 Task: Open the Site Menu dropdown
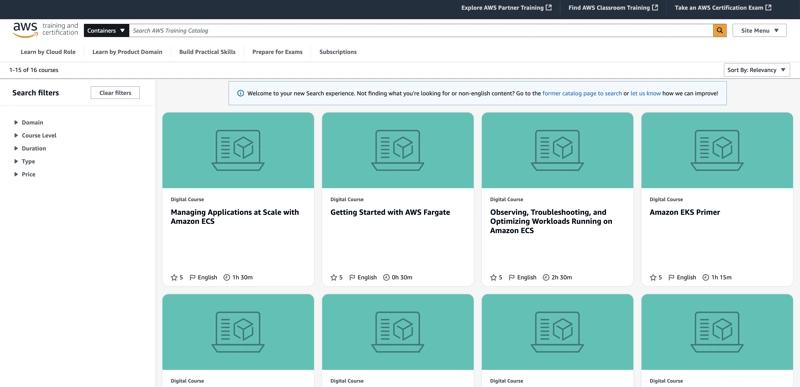(759, 31)
